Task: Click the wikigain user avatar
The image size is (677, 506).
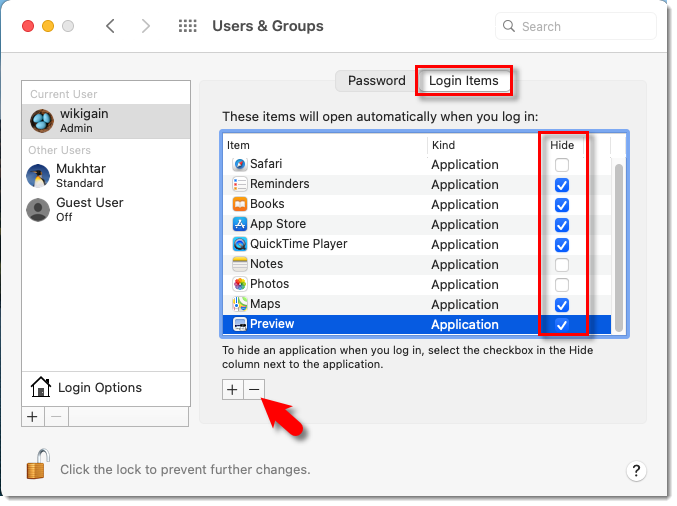Action: 42,120
